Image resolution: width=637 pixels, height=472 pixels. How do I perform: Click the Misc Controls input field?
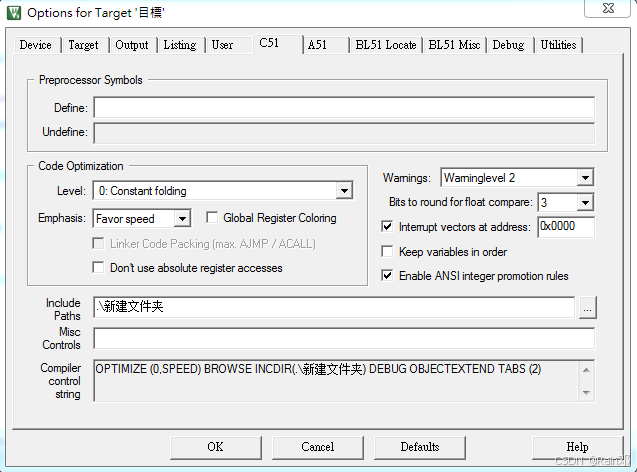click(x=344, y=338)
